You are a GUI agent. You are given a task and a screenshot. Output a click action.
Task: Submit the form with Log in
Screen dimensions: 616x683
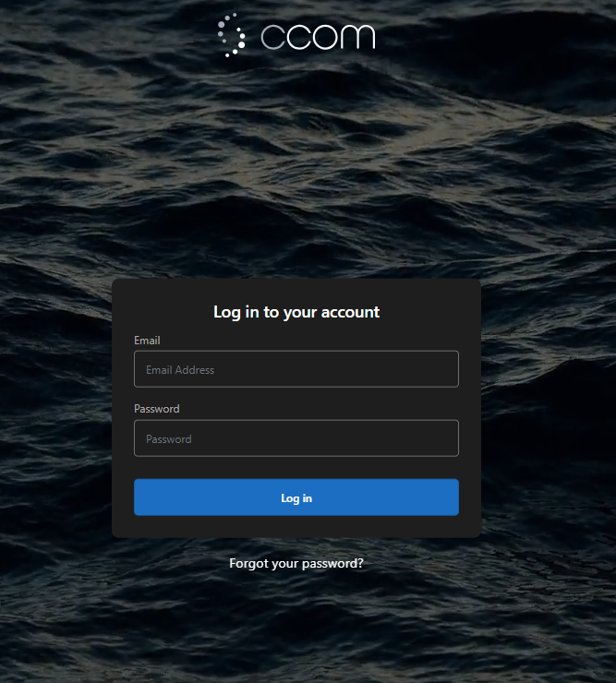[x=296, y=497]
